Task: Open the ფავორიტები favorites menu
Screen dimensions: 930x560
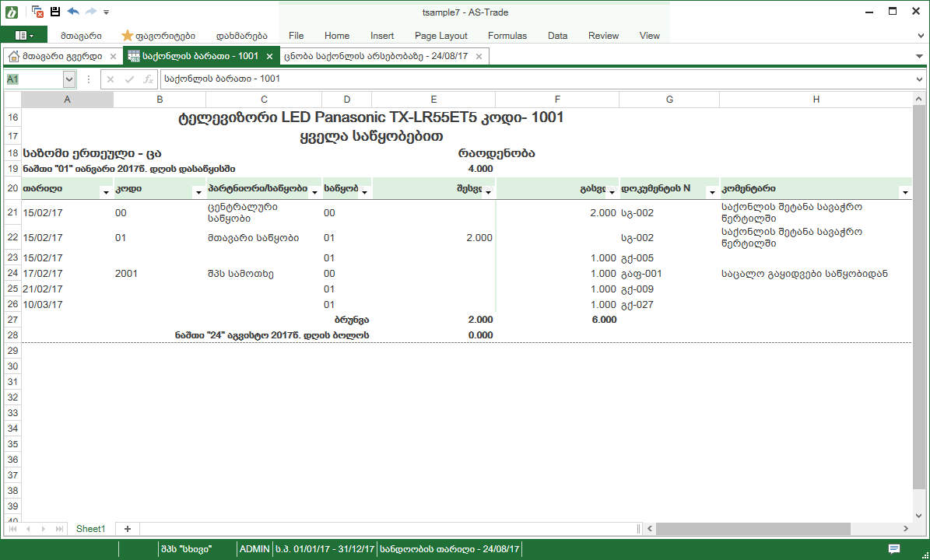Action: 158,36
